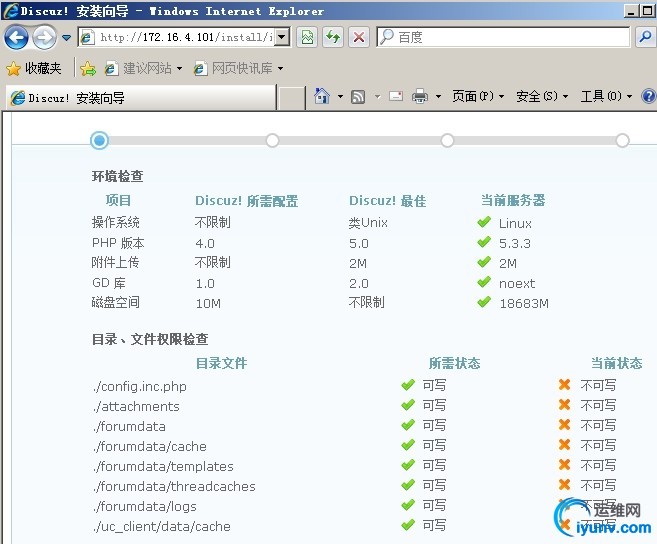Open 收藏夹 favorites panel
Image resolution: width=657 pixels, height=544 pixels.
click(x=34, y=68)
